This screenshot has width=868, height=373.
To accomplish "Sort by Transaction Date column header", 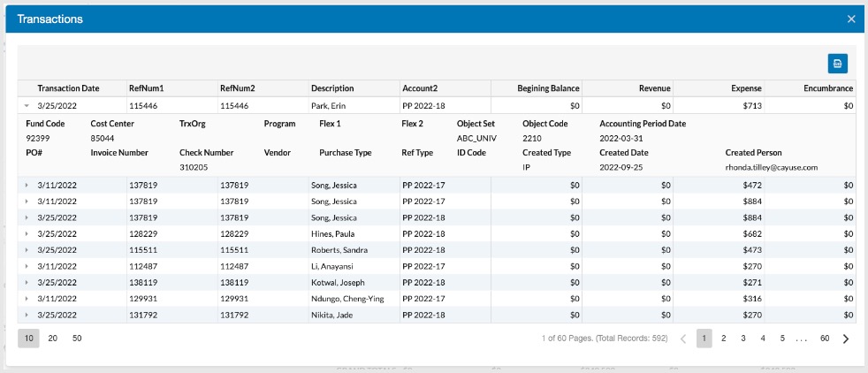I will (68, 88).
